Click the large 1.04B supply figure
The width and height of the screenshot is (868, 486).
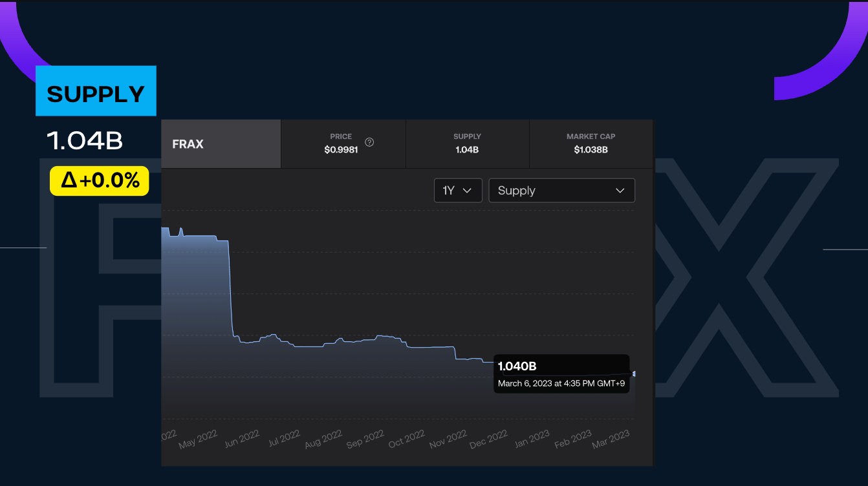point(85,141)
